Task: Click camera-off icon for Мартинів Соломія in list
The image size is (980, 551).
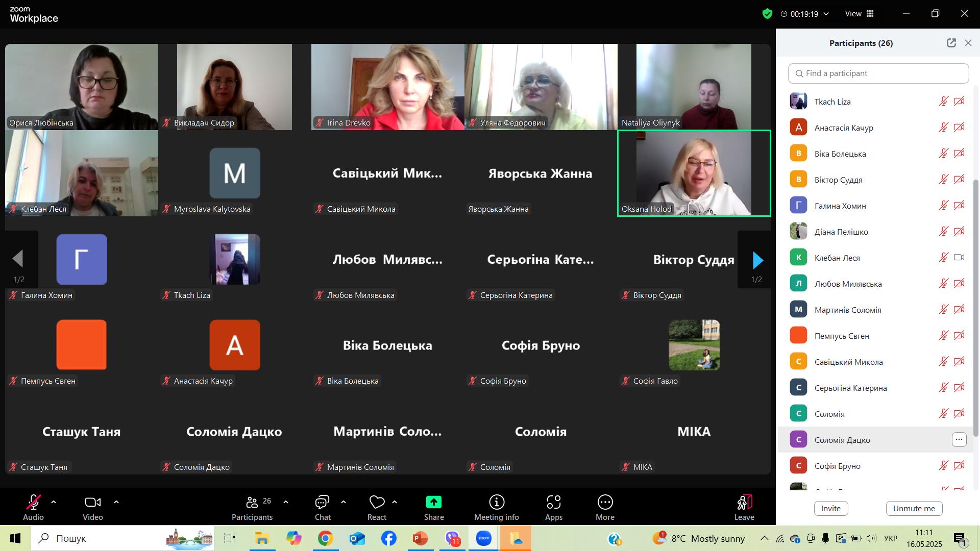Action: pos(959,310)
